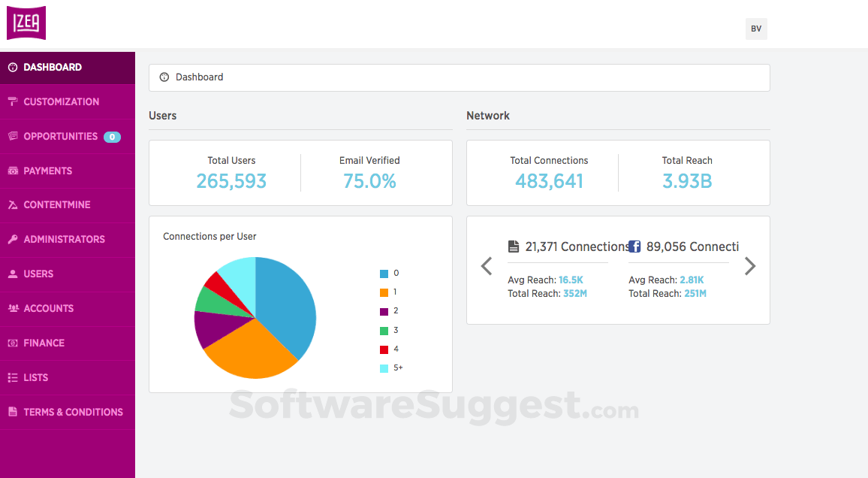868x478 pixels.
Task: Click the Facebook icon in the Network panel
Action: (x=634, y=246)
